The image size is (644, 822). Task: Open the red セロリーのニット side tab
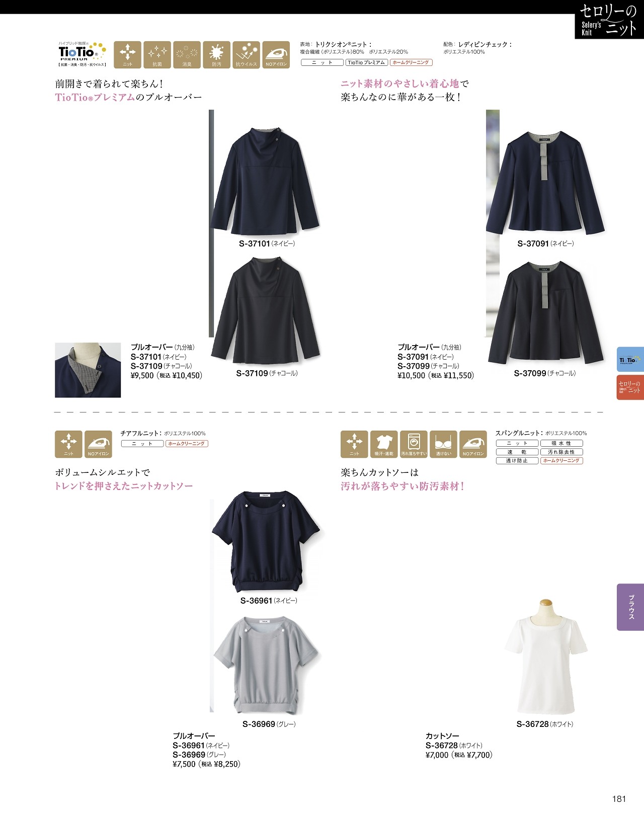coord(630,387)
